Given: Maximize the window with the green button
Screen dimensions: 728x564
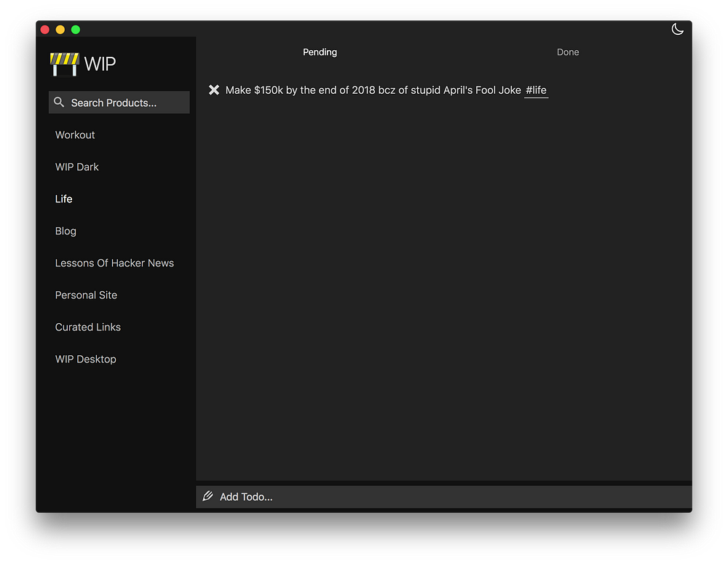Looking at the screenshot, I should coord(76,30).
